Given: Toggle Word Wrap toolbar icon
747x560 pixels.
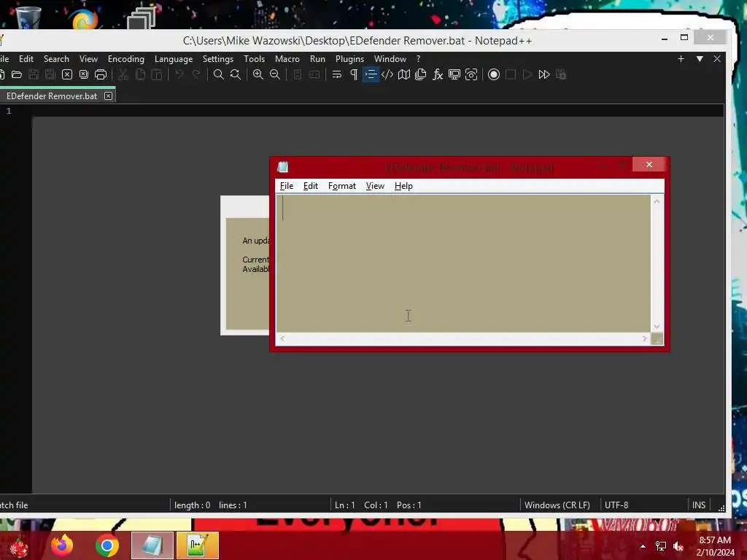Looking at the screenshot, I should [337, 74].
